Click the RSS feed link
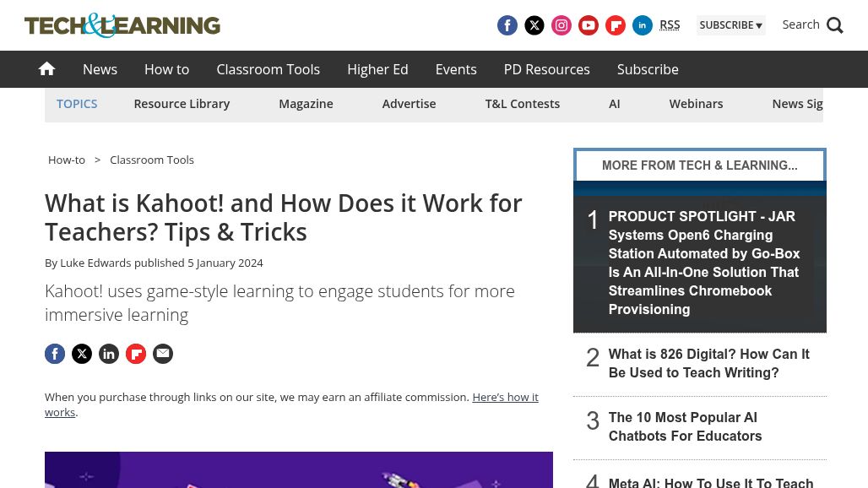This screenshot has width=868, height=488. tap(670, 25)
